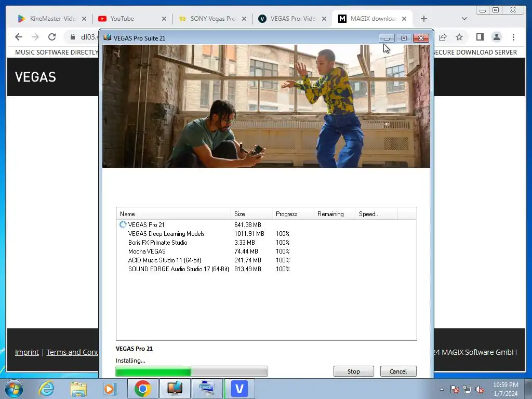Close the SONY Vegas Pro tab
Viewport: 532px width, 399px height.
click(x=244, y=19)
